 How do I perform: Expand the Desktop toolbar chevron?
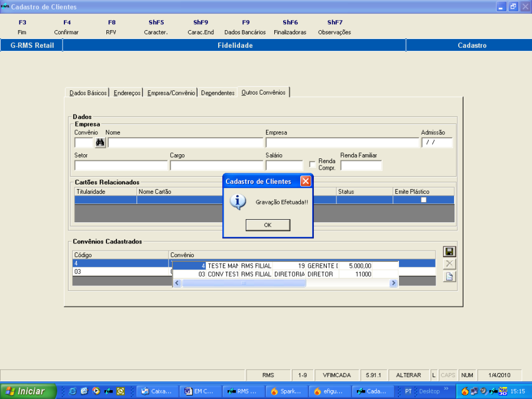pos(446,388)
